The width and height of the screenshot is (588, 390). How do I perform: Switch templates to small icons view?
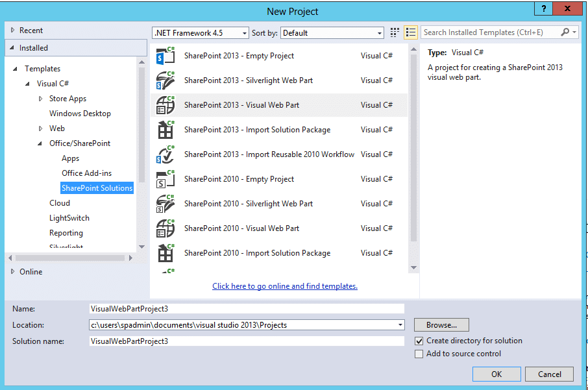395,32
